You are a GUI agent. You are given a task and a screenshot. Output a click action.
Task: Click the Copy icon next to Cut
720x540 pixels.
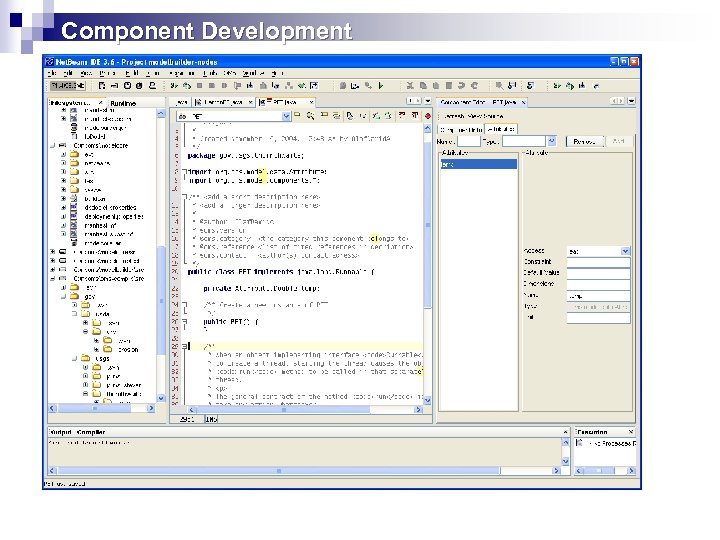pyautogui.click(x=423, y=86)
